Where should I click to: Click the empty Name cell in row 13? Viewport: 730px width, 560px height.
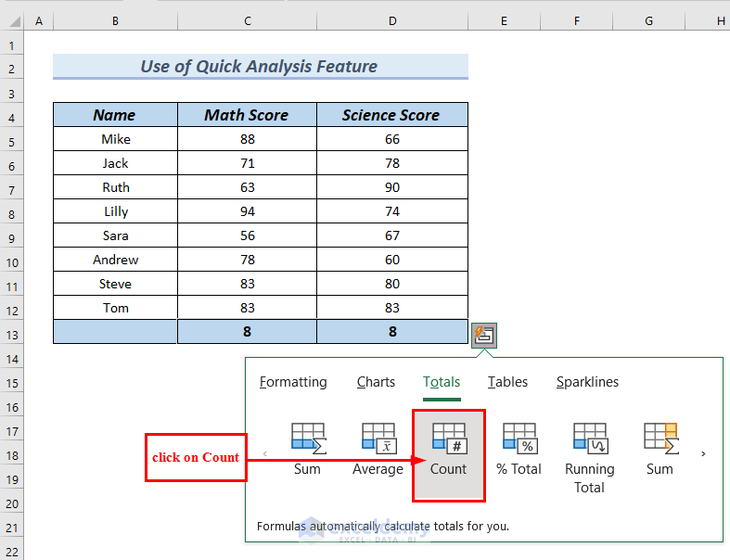tap(115, 331)
